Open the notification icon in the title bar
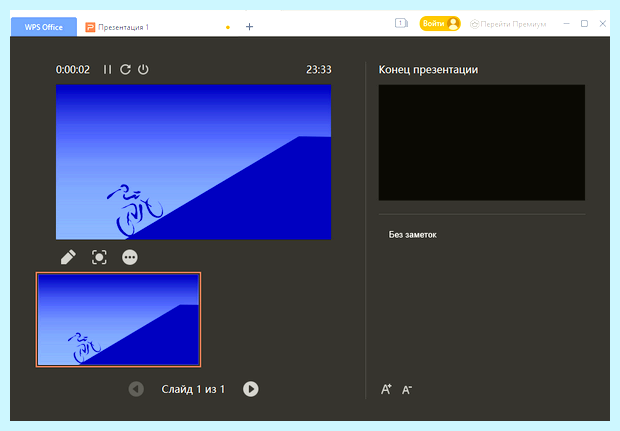The height and width of the screenshot is (431, 620). 401,23
